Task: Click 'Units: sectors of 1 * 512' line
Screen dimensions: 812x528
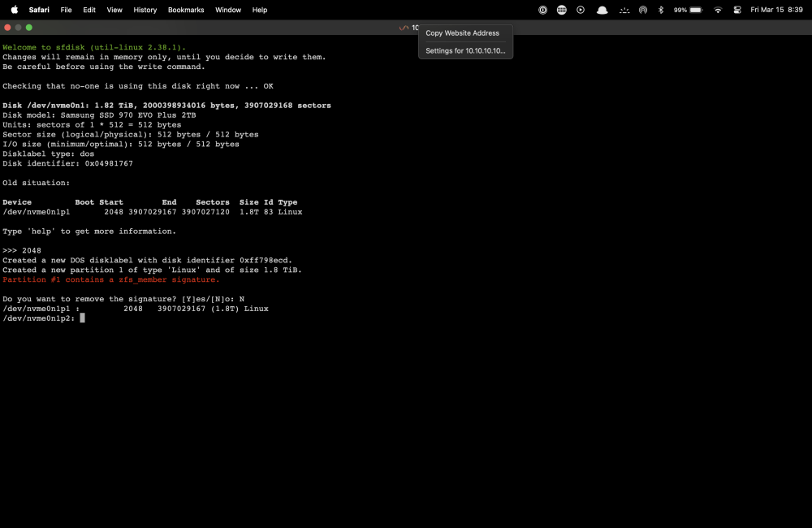Action: 92,125
